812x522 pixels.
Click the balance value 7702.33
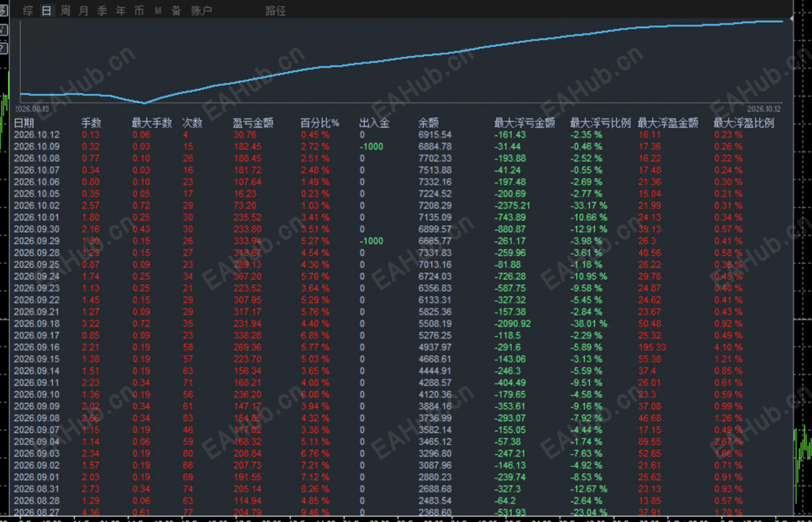(435, 158)
